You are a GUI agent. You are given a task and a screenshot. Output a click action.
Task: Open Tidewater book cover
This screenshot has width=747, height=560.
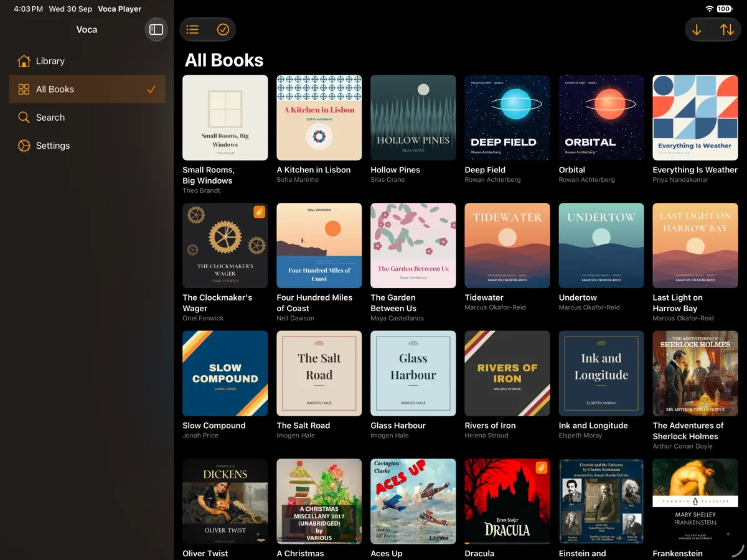point(507,246)
